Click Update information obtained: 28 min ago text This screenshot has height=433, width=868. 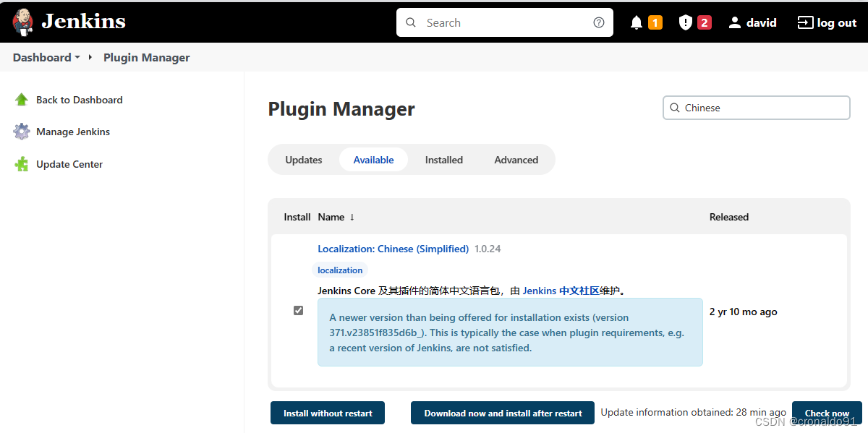click(694, 412)
